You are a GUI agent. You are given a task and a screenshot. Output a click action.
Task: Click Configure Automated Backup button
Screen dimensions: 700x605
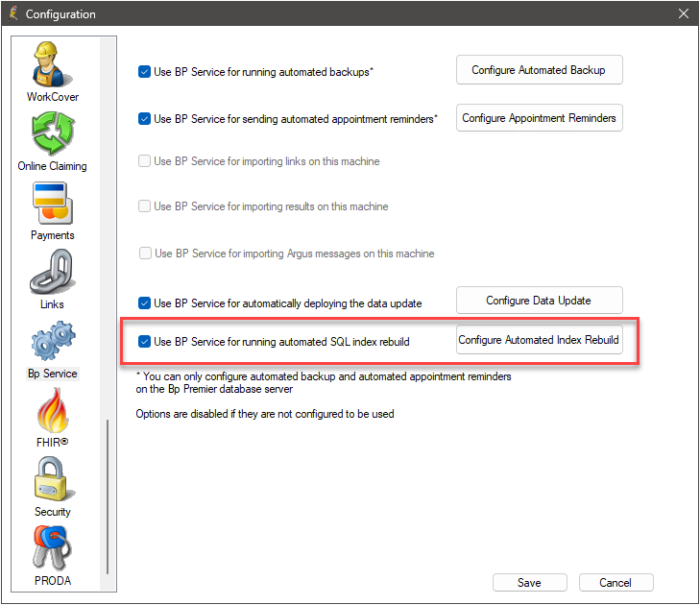[x=540, y=70]
